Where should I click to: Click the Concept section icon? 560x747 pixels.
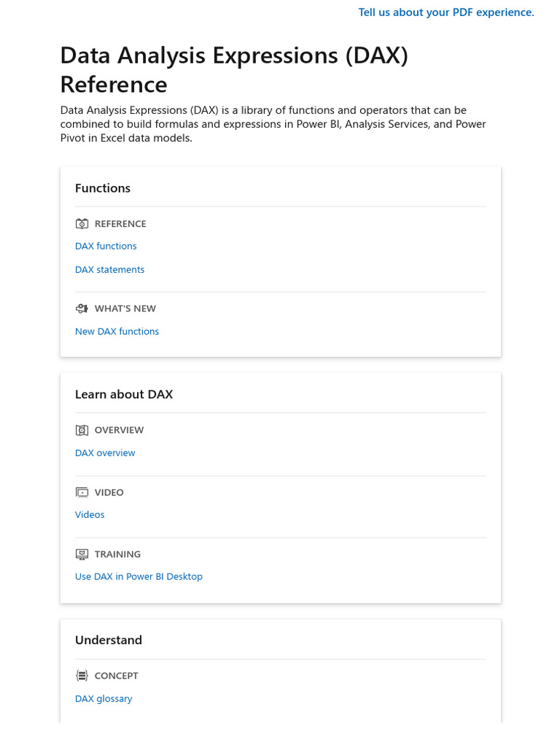82,676
